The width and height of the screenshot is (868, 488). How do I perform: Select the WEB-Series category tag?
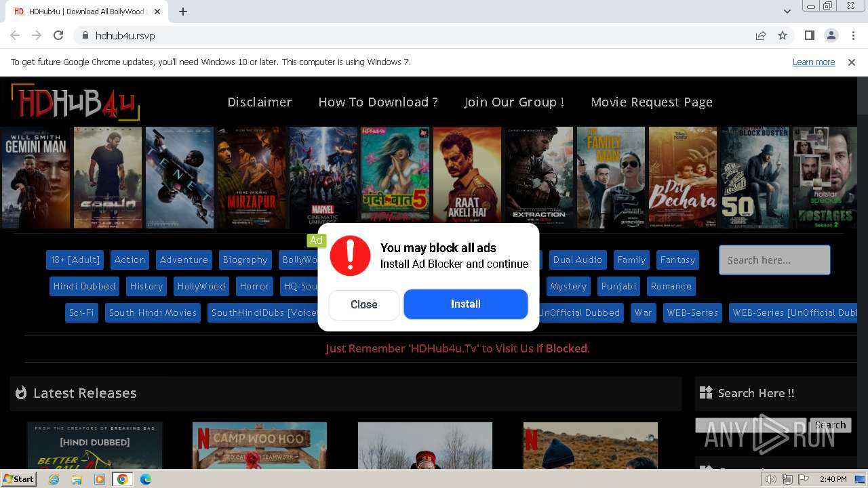[692, 312]
